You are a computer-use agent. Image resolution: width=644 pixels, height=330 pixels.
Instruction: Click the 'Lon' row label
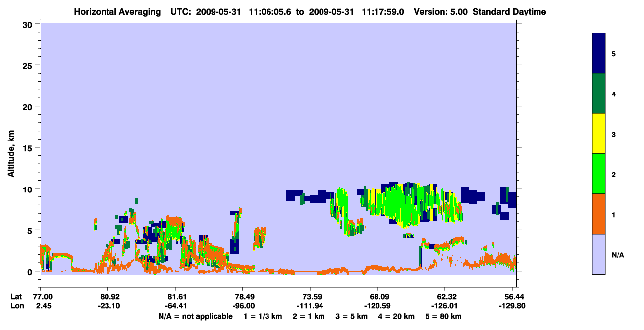(16, 306)
